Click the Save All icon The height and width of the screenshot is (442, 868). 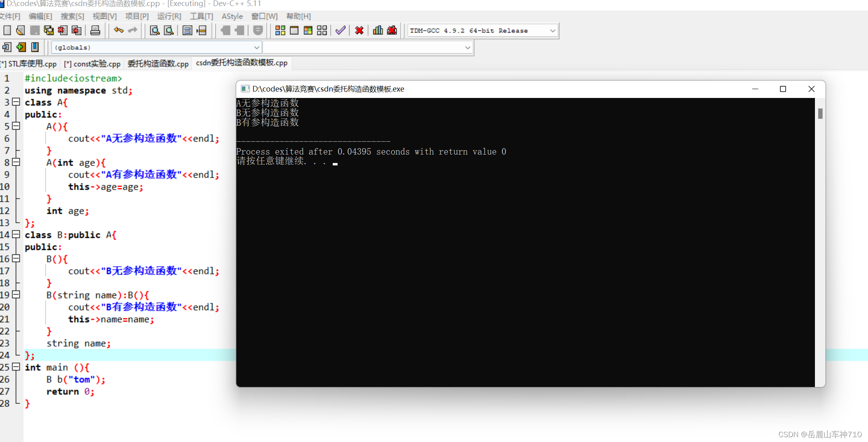coord(49,31)
